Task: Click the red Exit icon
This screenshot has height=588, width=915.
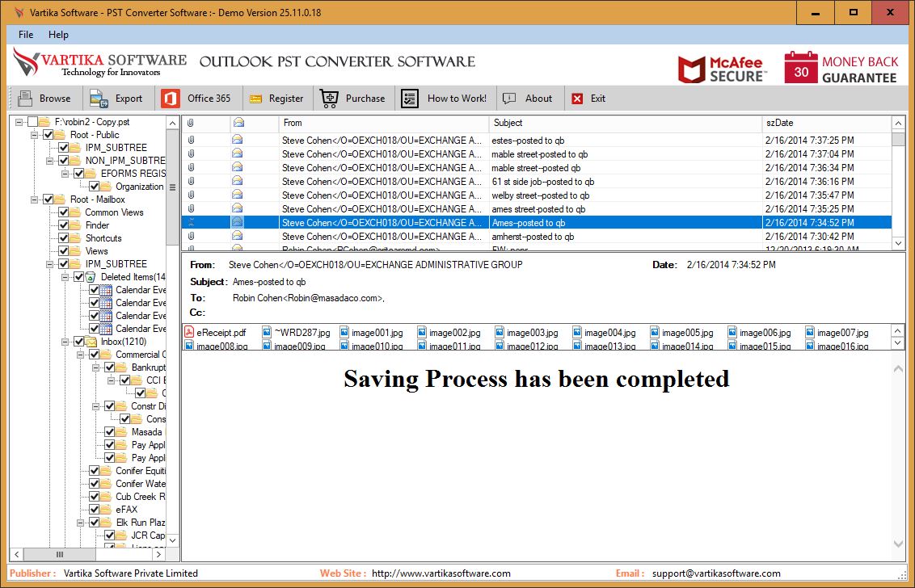Action: (577, 99)
